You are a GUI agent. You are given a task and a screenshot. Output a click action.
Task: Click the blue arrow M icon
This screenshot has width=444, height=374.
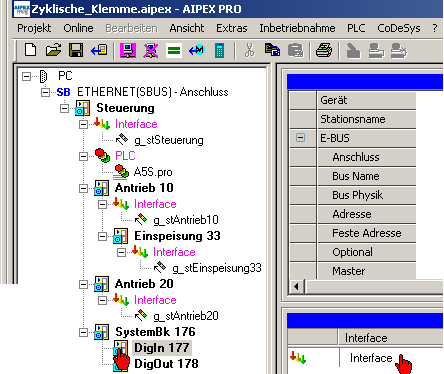click(196, 50)
